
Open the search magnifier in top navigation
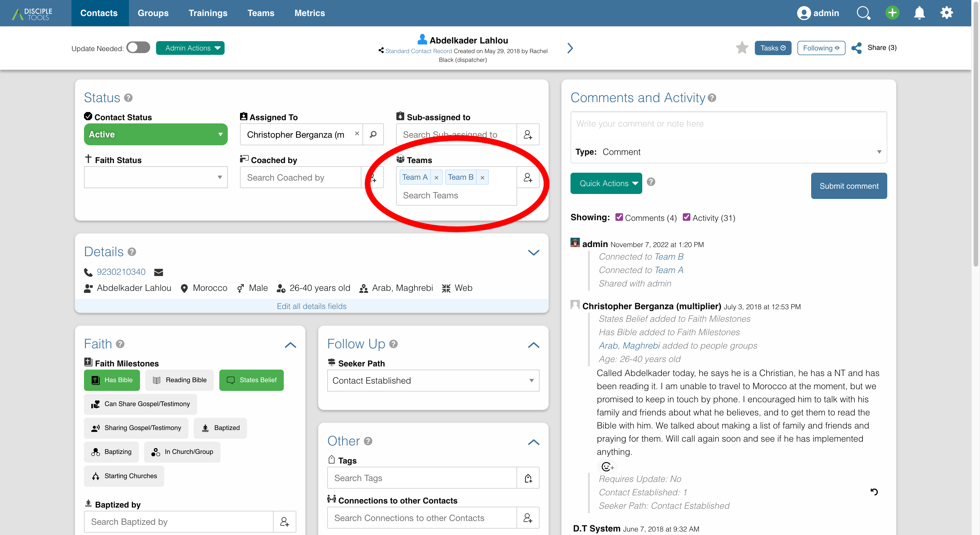(x=863, y=13)
